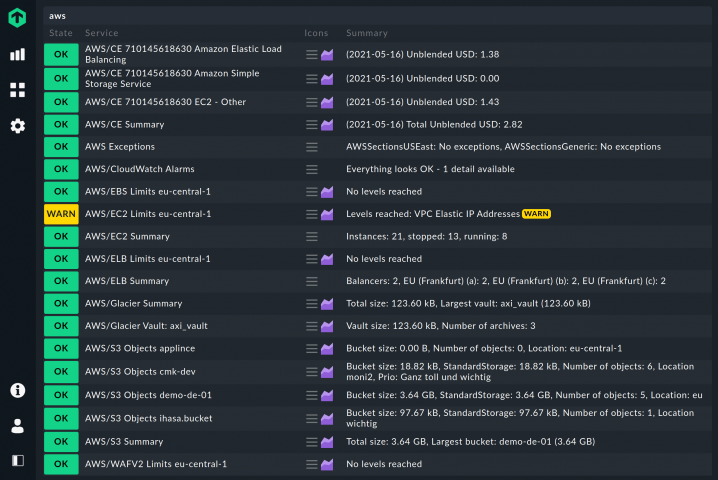Open AWS/ELB Summary service link
Viewport: 718px width, 480px height.
click(x=127, y=281)
